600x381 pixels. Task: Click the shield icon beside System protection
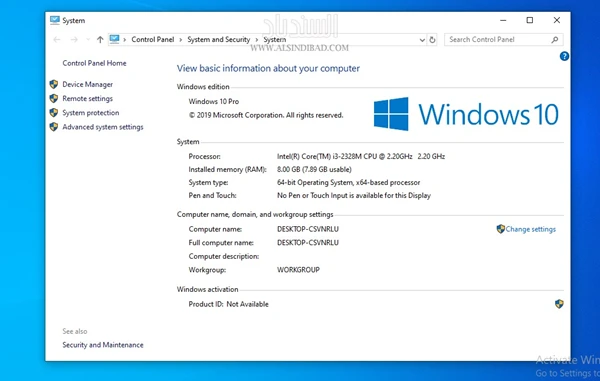pos(54,112)
